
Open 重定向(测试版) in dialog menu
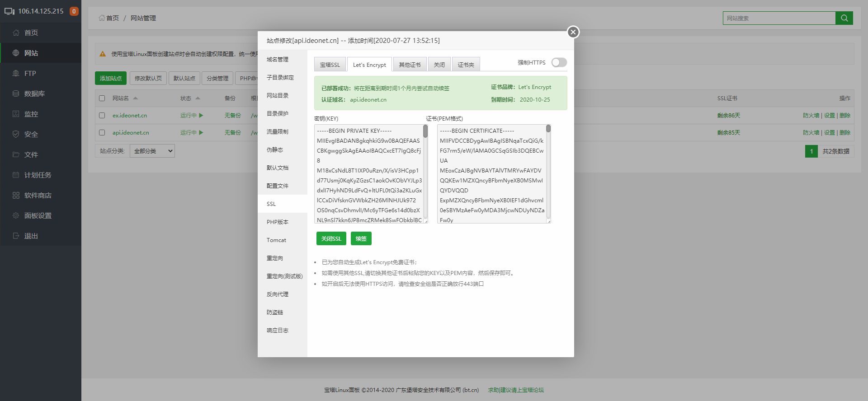point(283,276)
